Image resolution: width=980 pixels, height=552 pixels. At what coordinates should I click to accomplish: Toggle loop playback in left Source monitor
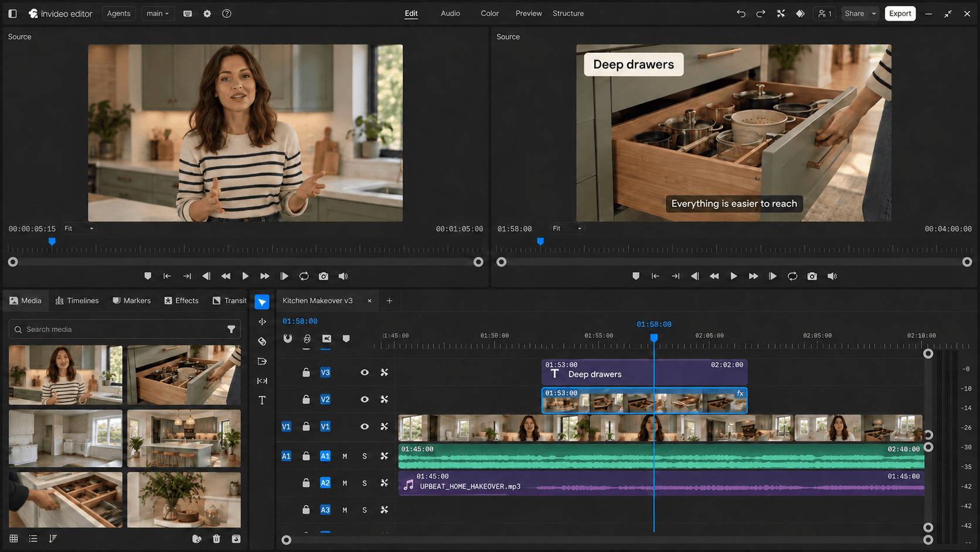[304, 276]
